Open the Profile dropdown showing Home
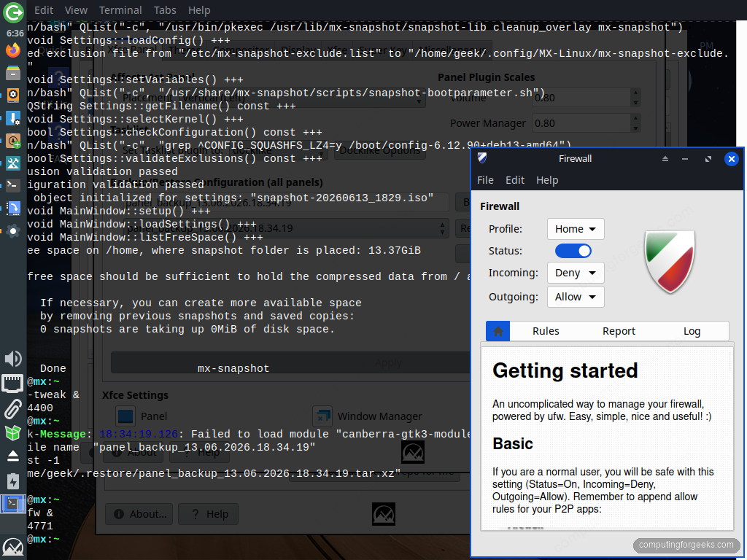The height and width of the screenshot is (560, 747). coord(576,229)
